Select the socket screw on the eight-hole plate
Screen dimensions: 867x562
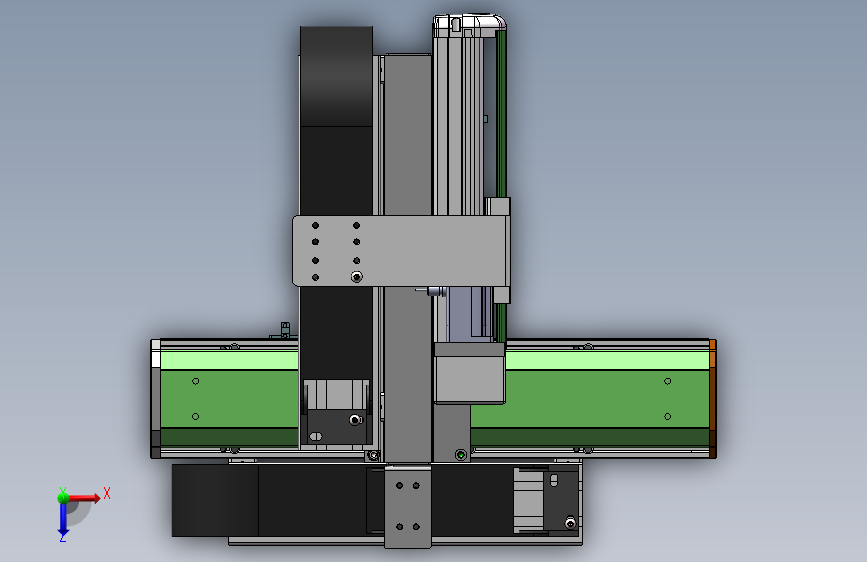357,277
